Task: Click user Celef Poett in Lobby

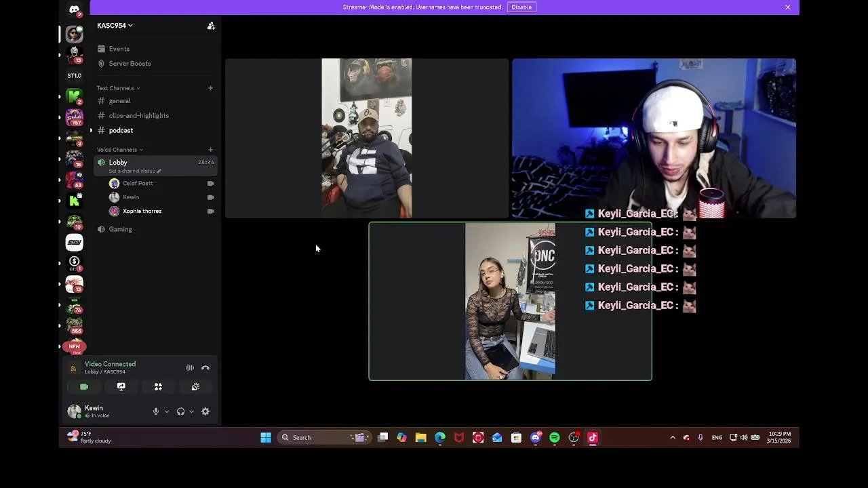Action: click(x=138, y=184)
